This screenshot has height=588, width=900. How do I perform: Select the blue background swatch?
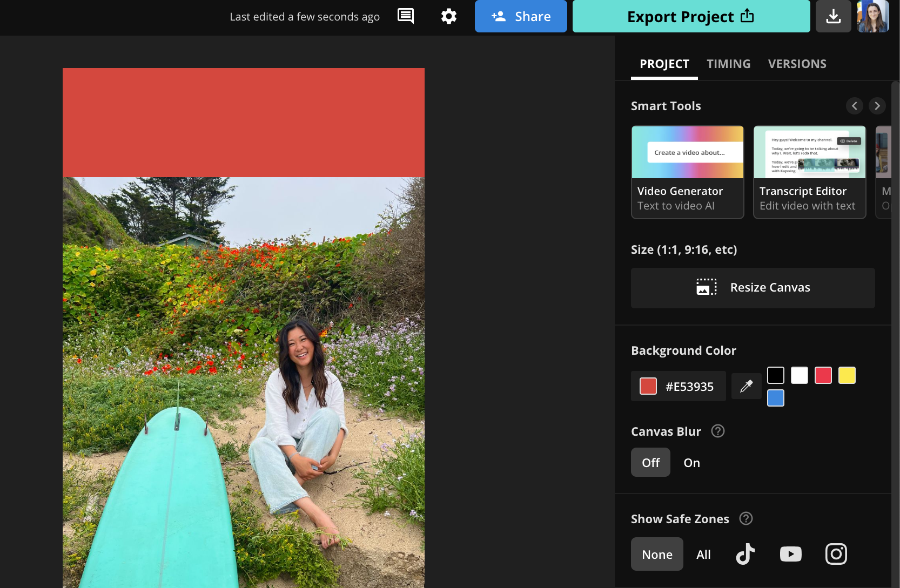(x=776, y=398)
